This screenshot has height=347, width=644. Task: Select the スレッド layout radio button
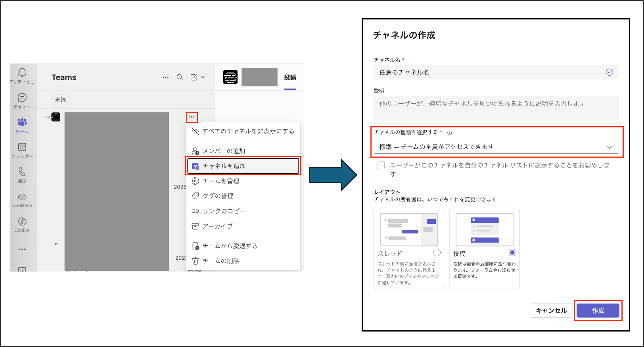(437, 253)
